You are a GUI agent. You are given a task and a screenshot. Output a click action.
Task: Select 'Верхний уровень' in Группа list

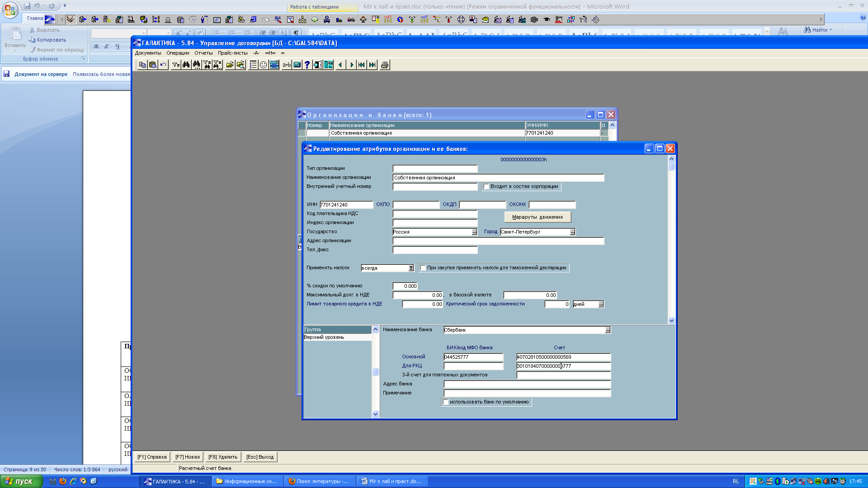coord(338,338)
